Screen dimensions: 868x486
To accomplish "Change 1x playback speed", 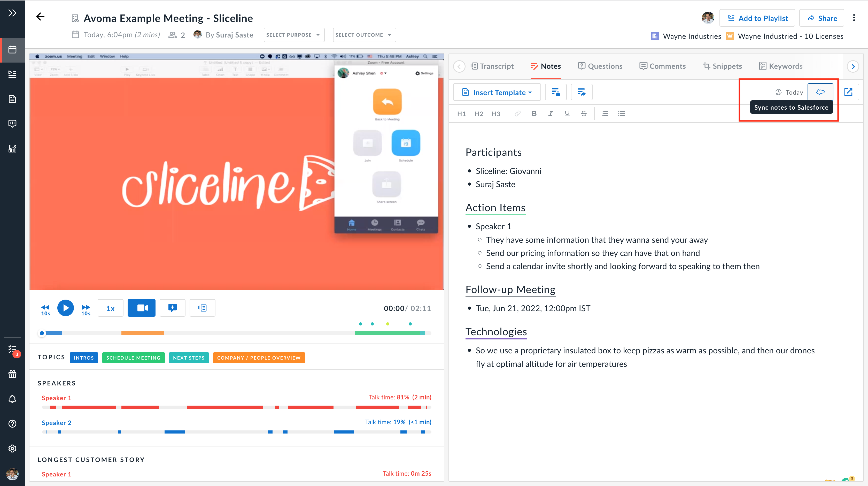I will [x=111, y=308].
